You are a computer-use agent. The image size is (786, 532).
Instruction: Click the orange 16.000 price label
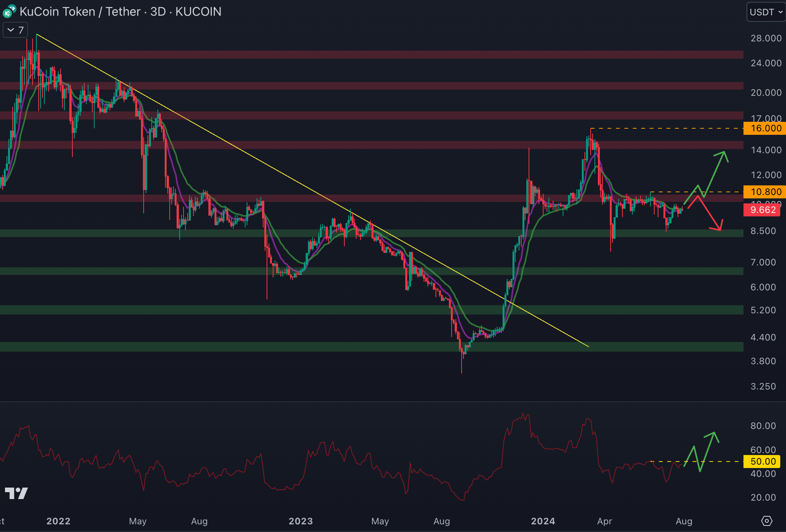click(x=765, y=128)
